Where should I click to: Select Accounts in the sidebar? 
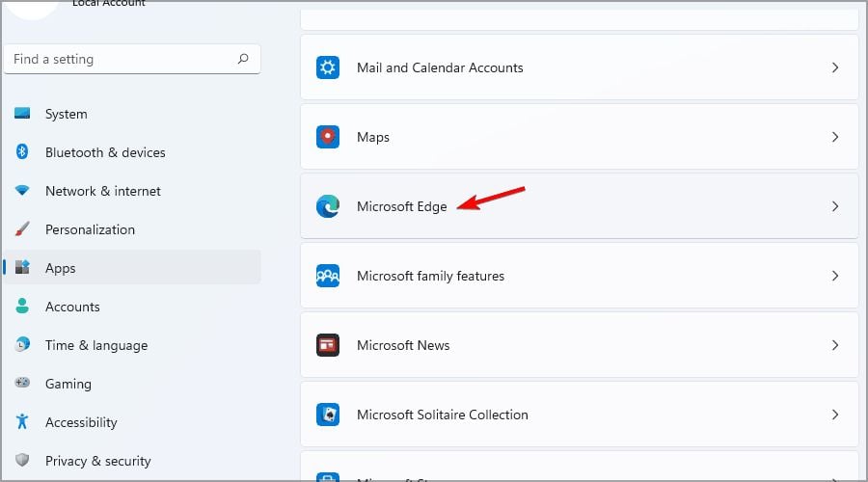[x=72, y=307]
